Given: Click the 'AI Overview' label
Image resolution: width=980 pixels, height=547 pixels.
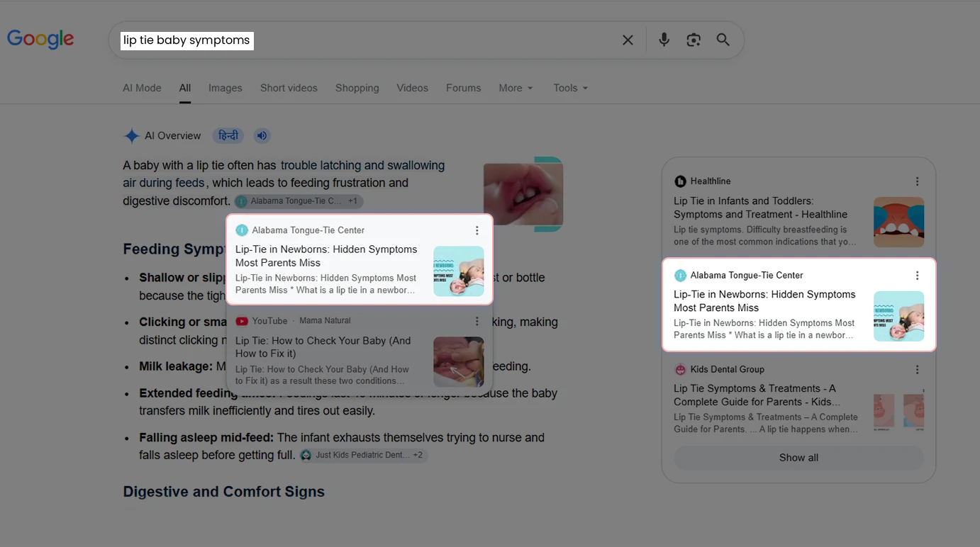Looking at the screenshot, I should (x=173, y=136).
